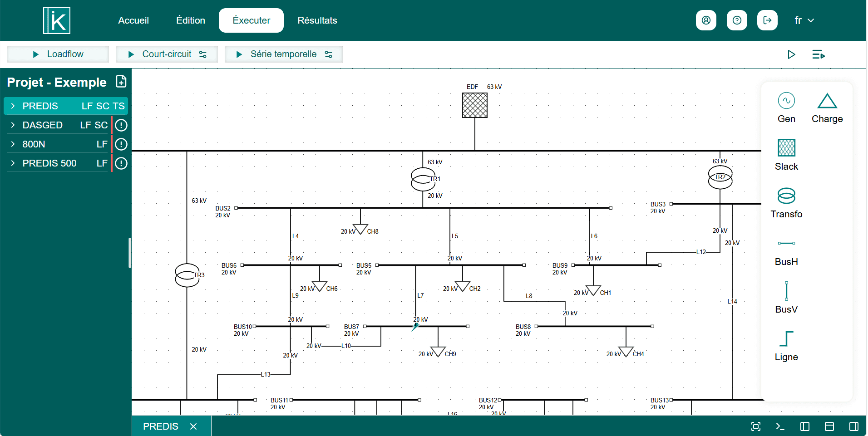The width and height of the screenshot is (868, 436).
Task: Click the BUS9 label
Action: click(x=560, y=265)
